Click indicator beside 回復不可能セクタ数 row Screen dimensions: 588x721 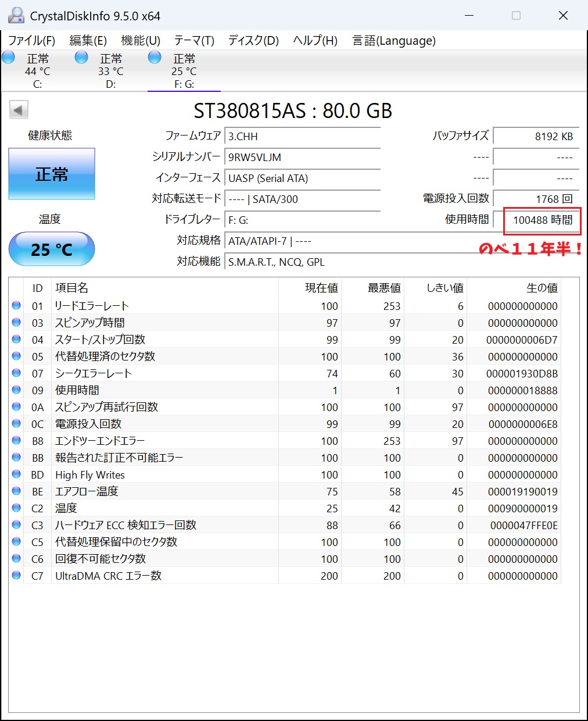tap(16, 558)
